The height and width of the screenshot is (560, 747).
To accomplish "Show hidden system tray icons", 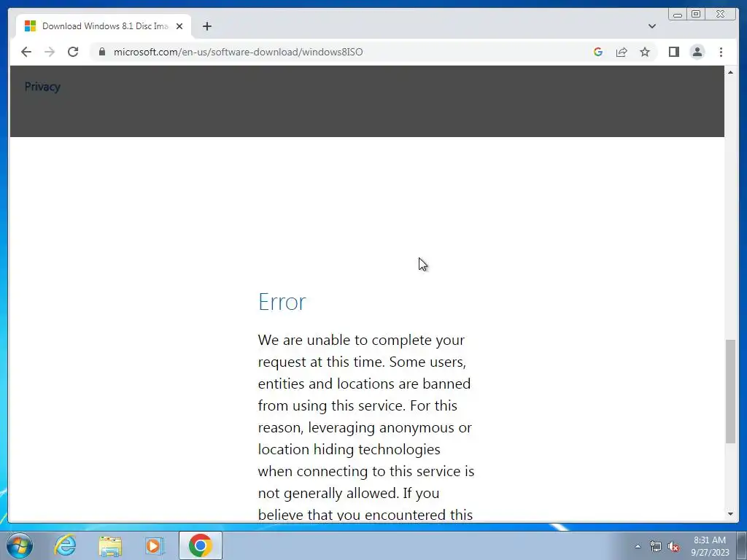I will coord(638,546).
